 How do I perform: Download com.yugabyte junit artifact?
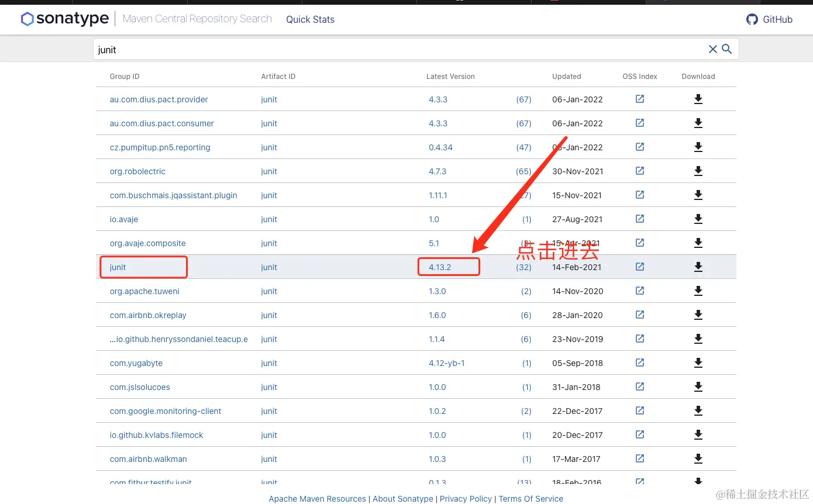[x=698, y=363]
